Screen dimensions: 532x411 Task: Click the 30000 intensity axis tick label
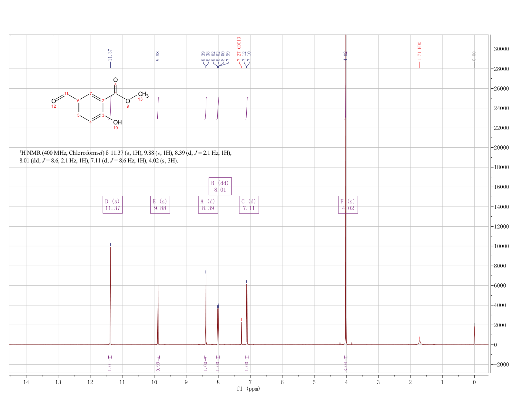[x=501, y=49]
